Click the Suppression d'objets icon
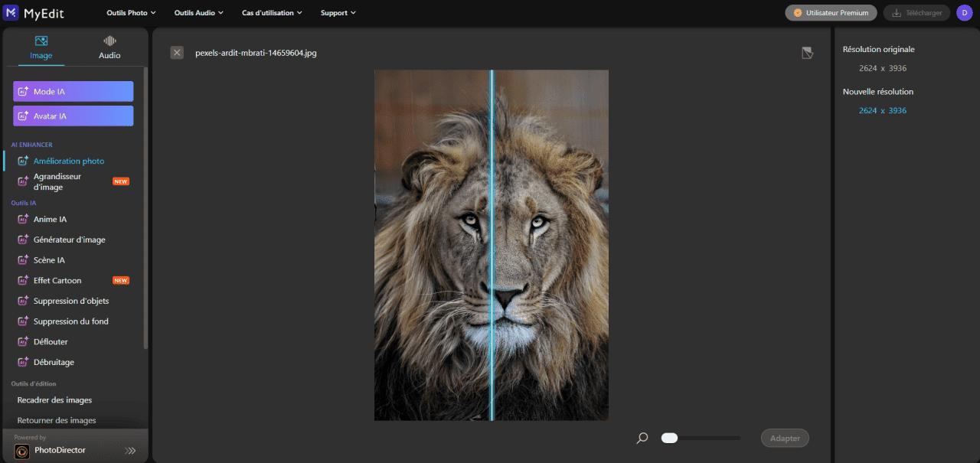Viewport: 980px width, 463px height. click(23, 301)
